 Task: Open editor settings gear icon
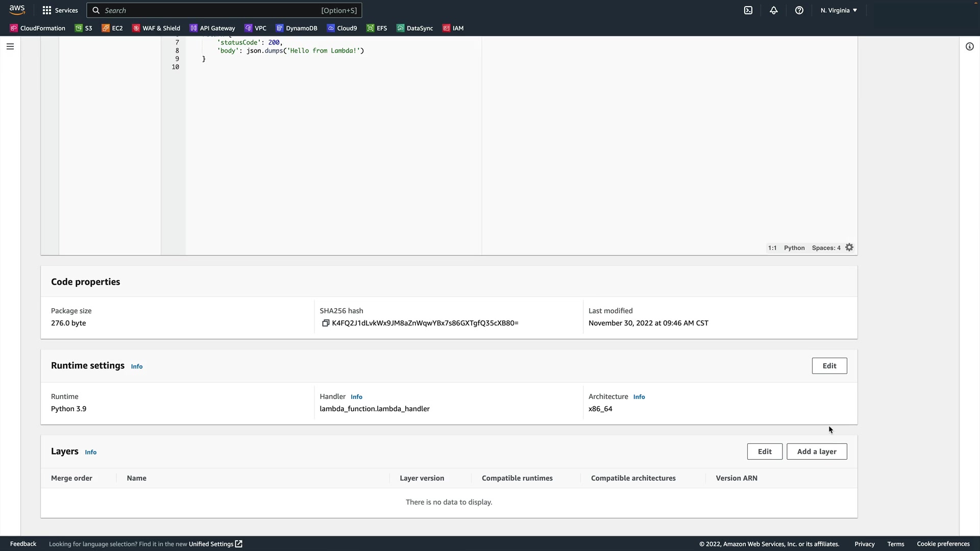click(849, 247)
